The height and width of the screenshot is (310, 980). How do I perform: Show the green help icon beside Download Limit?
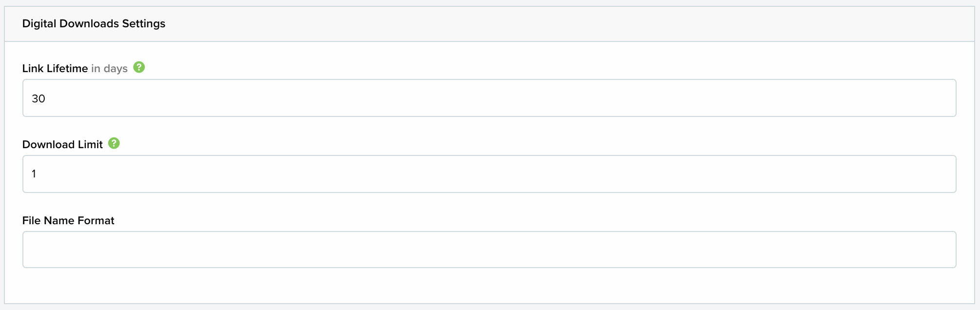point(114,143)
